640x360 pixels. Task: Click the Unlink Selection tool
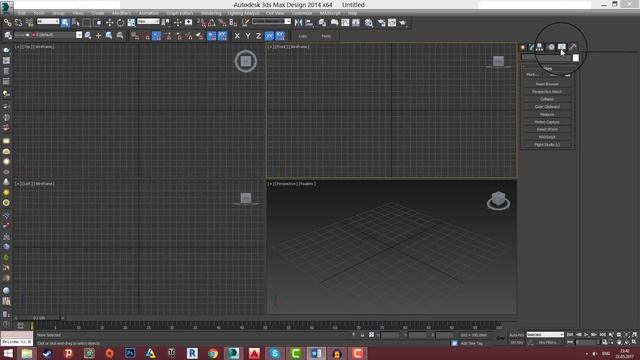click(18, 22)
